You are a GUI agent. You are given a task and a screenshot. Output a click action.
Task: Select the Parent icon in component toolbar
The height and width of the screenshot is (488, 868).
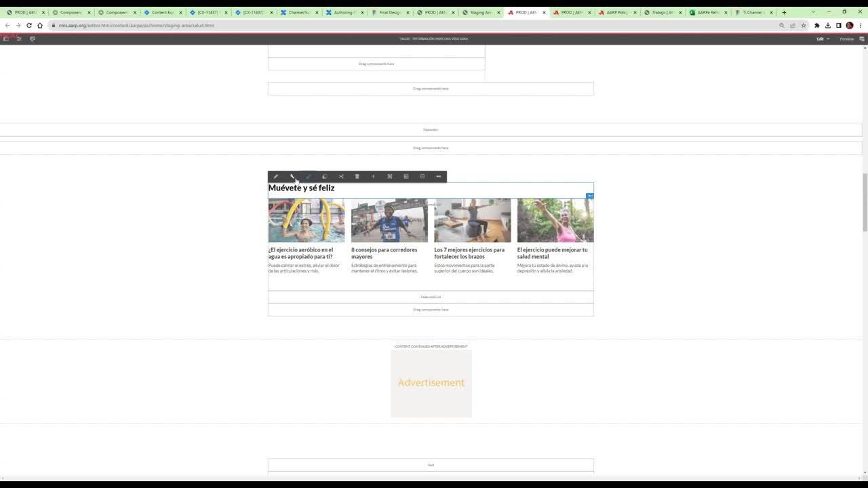pos(422,176)
